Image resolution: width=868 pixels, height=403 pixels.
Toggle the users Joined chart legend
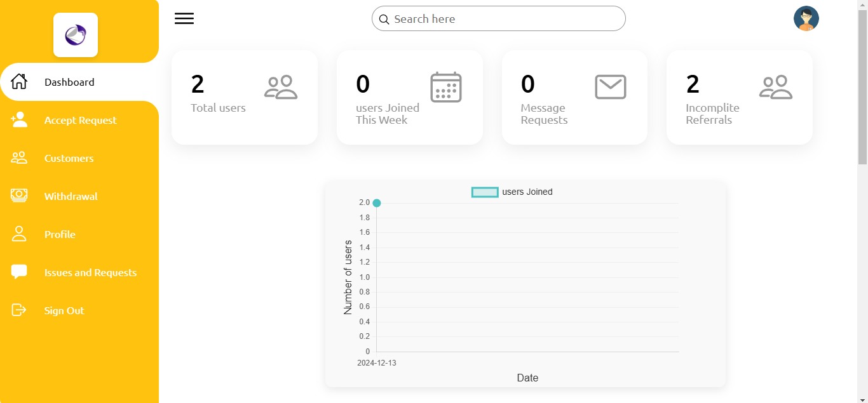click(512, 192)
